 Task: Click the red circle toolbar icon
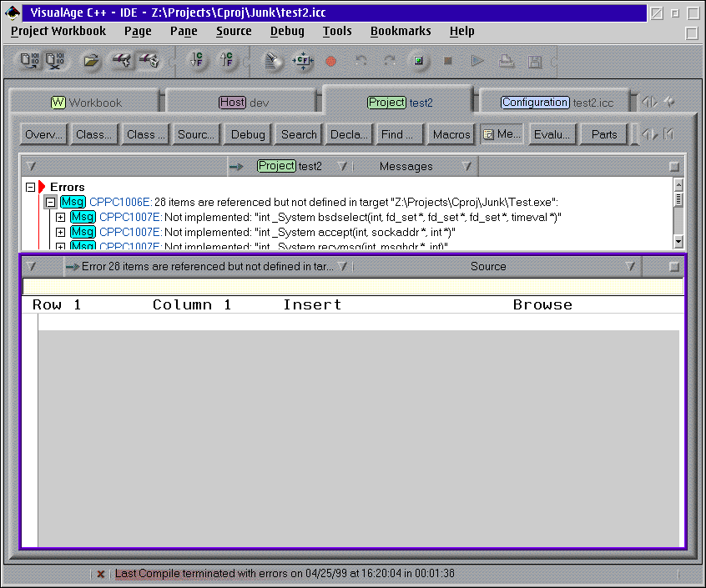tap(331, 61)
